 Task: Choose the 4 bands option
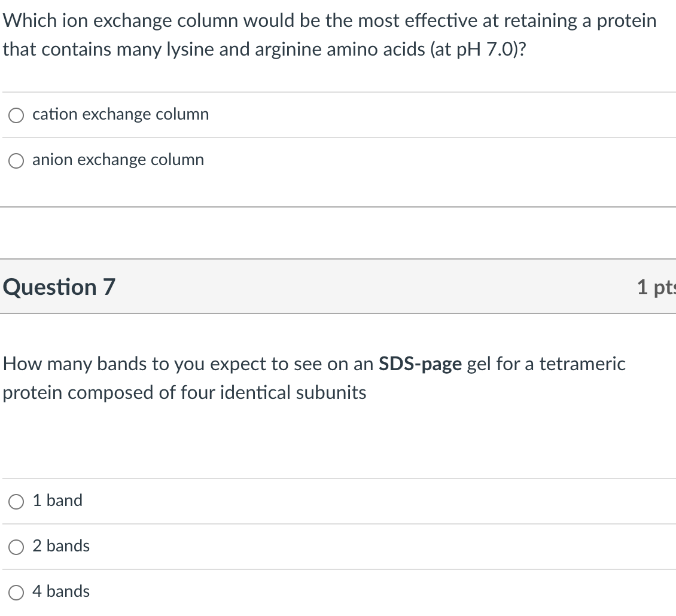pos(16,592)
